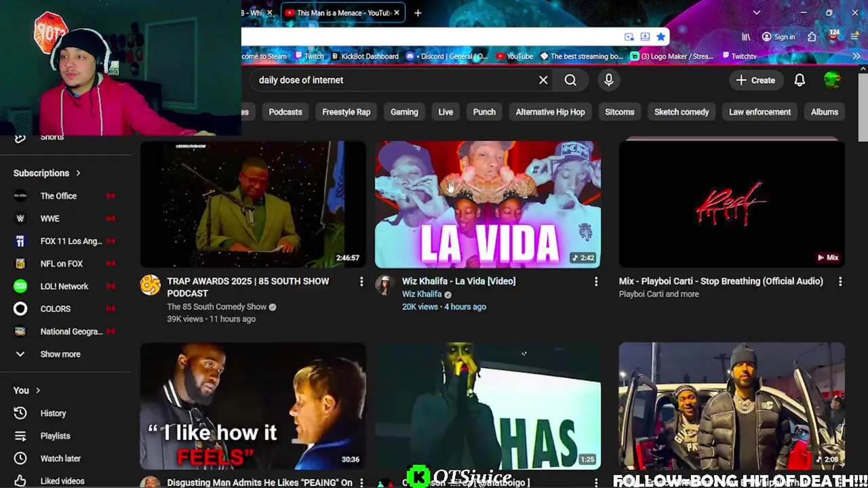This screenshot has height=488, width=868.
Task: Open FOX 11 Los Angeles subscription
Action: tap(64, 241)
